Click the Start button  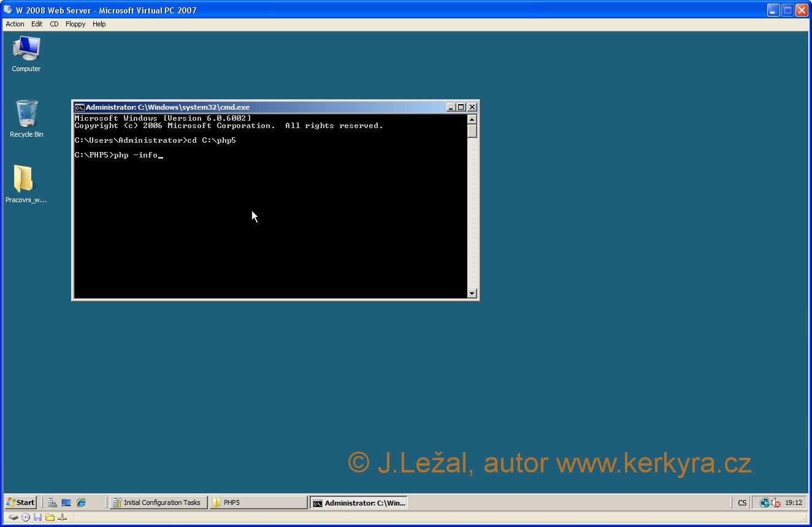point(21,502)
